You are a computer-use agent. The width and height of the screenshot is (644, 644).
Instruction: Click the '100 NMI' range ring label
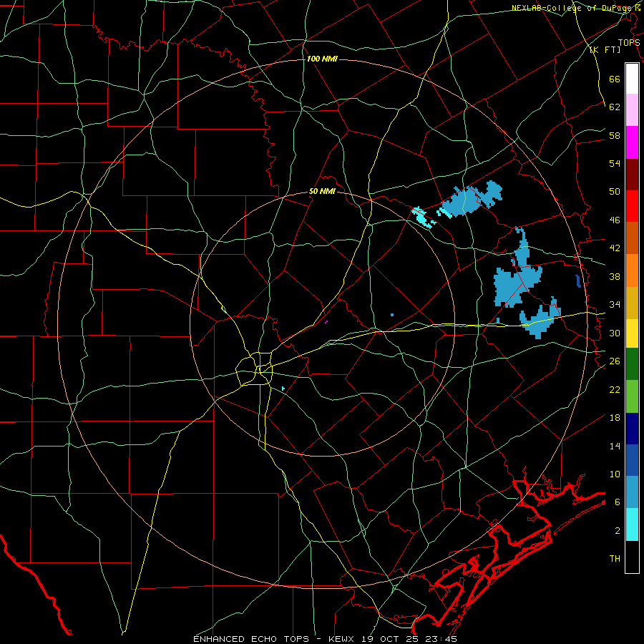pyautogui.click(x=322, y=59)
